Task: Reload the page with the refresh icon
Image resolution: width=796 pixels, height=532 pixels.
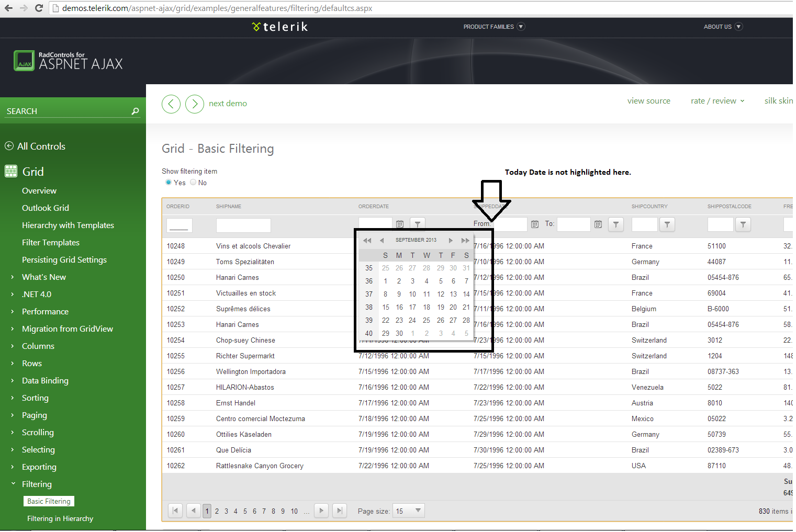Action: (x=39, y=8)
